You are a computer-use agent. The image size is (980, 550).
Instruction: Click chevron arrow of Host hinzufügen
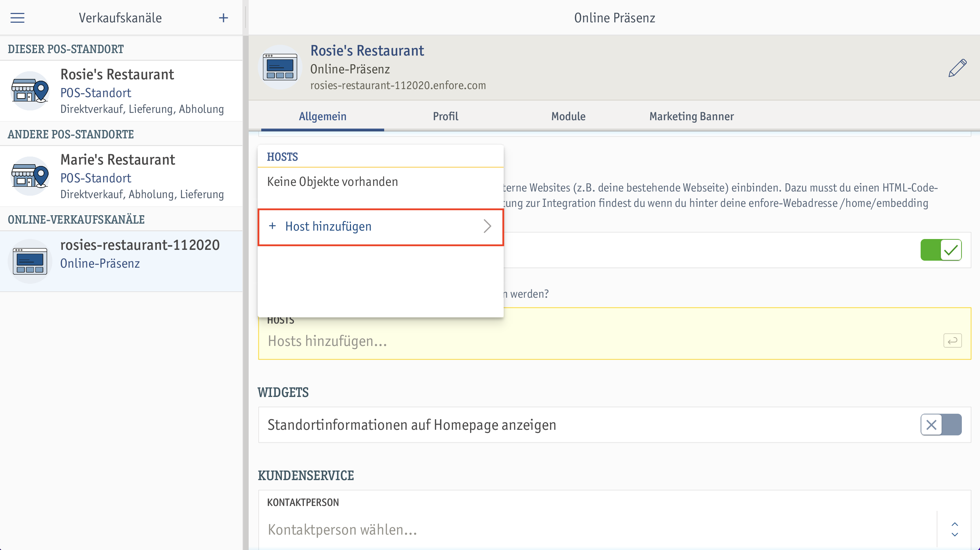(487, 226)
